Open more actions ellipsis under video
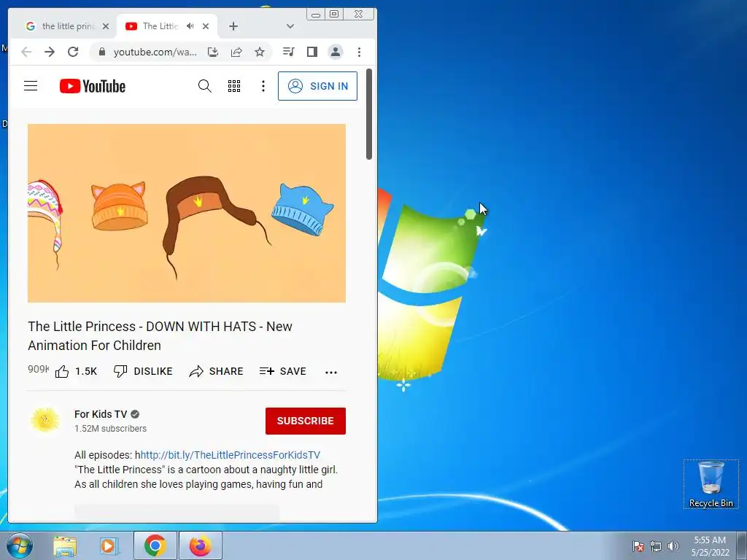The height and width of the screenshot is (560, 747). [331, 373]
